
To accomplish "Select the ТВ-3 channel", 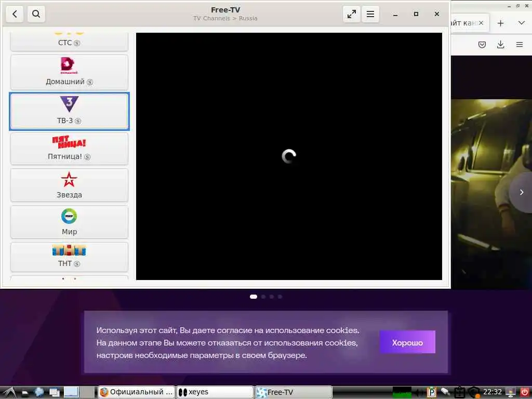I will 69,111.
